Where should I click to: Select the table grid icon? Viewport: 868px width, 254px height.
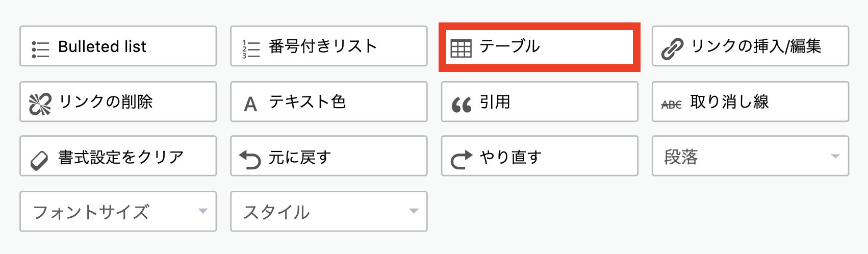(x=461, y=48)
